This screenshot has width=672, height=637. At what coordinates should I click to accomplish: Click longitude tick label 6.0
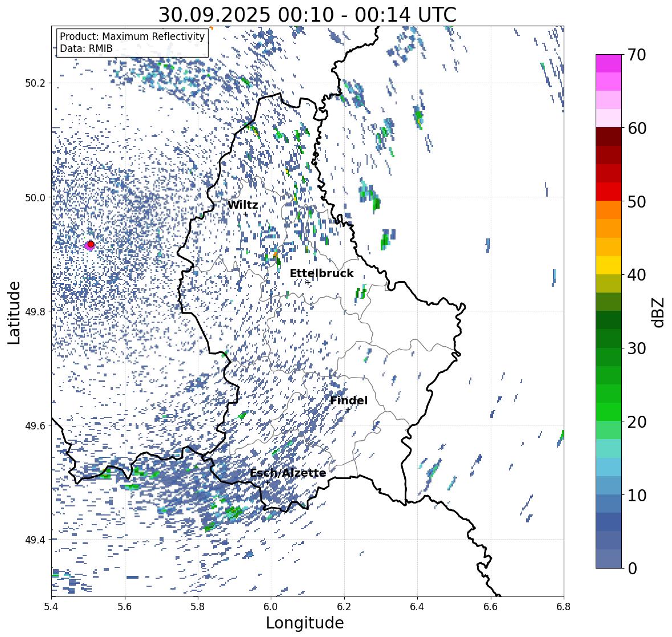(x=271, y=606)
